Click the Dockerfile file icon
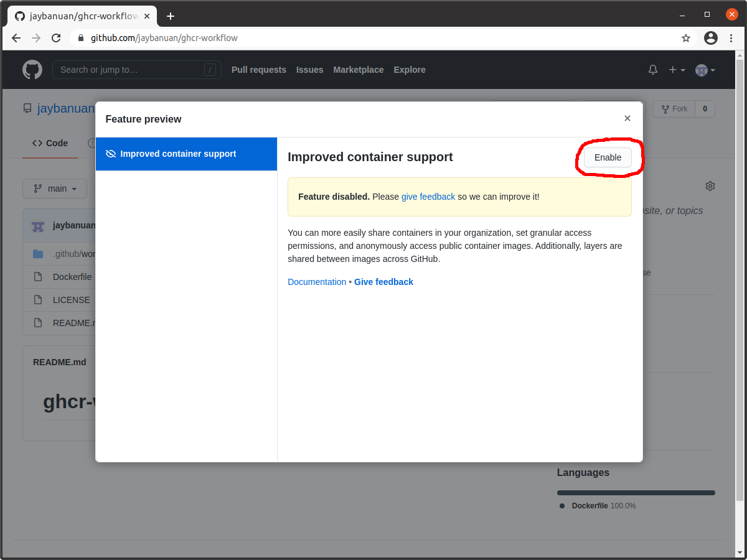 (x=38, y=277)
